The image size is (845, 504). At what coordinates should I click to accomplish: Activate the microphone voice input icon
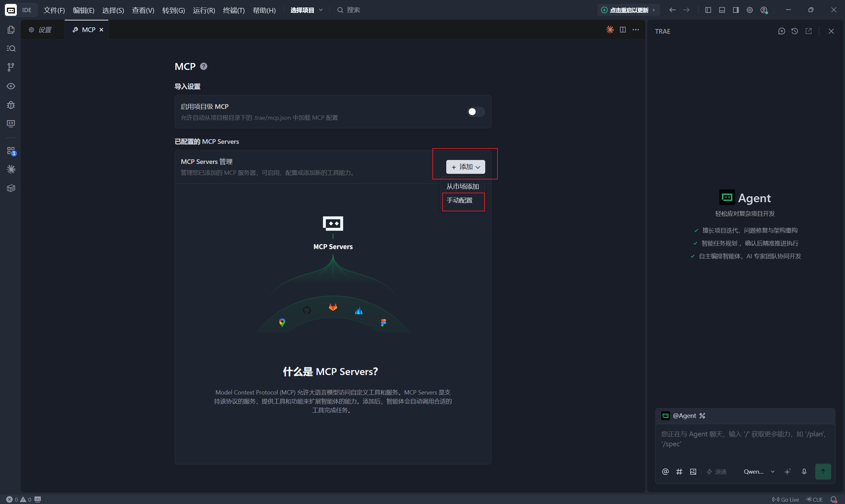(x=804, y=471)
